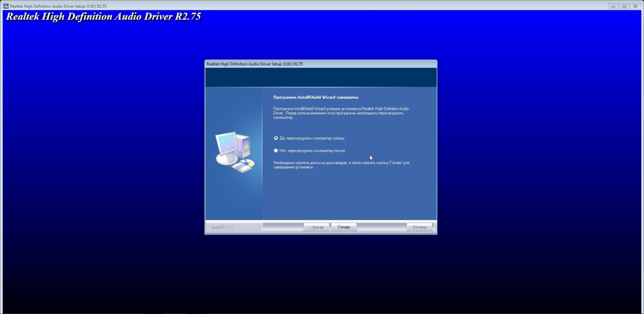644x314 pixels.
Task: Click the computer with discs illustration
Action: coord(235,152)
